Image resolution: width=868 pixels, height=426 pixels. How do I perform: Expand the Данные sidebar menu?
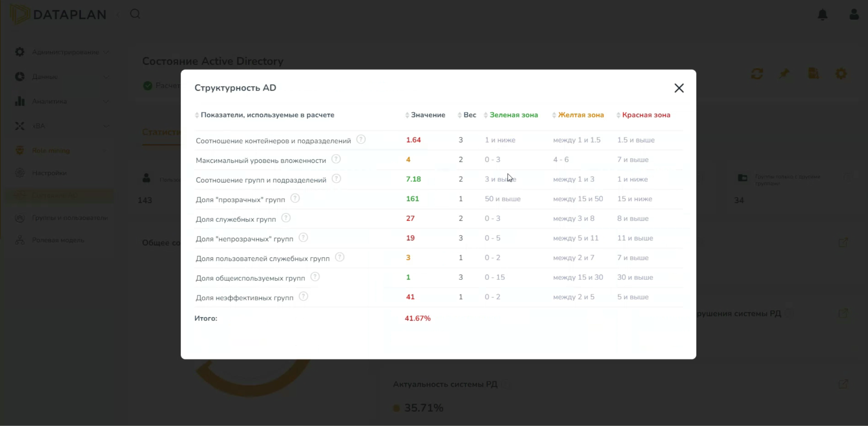click(62, 77)
